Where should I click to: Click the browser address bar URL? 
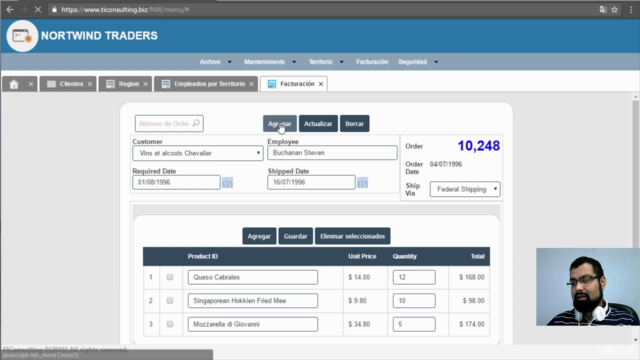[x=125, y=9]
